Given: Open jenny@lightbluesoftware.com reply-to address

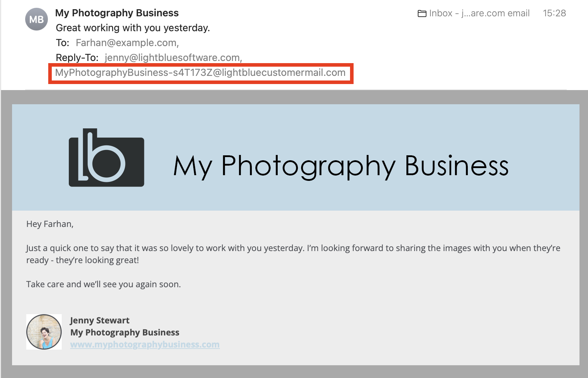Looking at the screenshot, I should coord(172,57).
